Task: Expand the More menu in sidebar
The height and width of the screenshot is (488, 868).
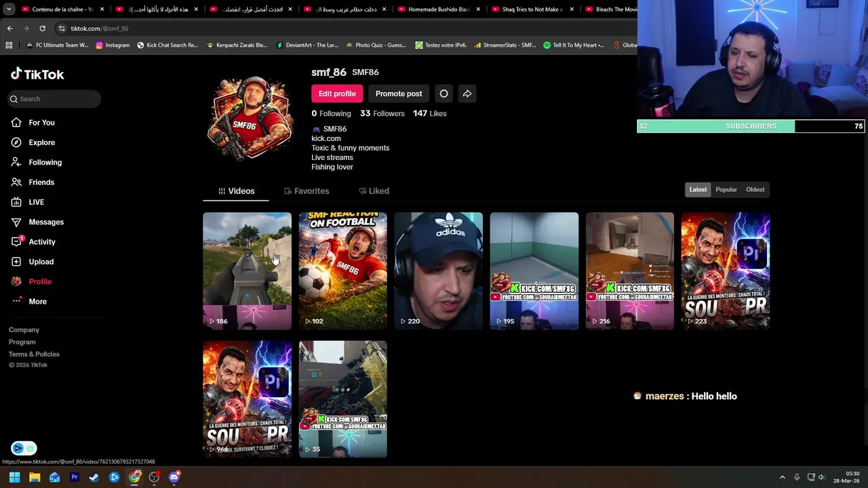Action: pyautogui.click(x=29, y=302)
